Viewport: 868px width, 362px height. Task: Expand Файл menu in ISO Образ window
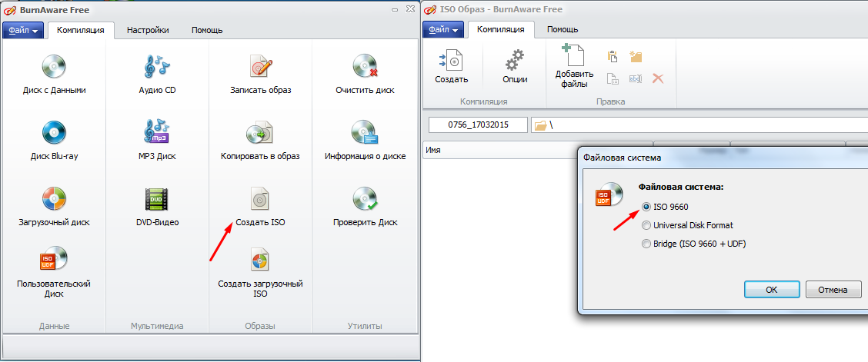coord(444,30)
